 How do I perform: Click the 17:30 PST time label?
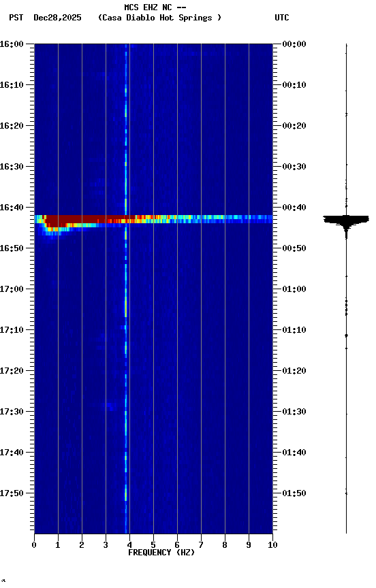tap(12, 412)
